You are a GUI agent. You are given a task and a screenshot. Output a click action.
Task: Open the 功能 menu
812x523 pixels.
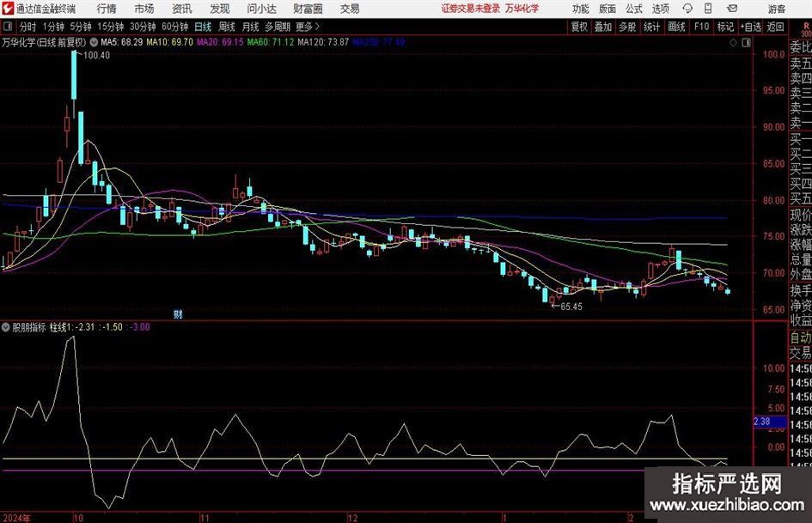tap(581, 9)
